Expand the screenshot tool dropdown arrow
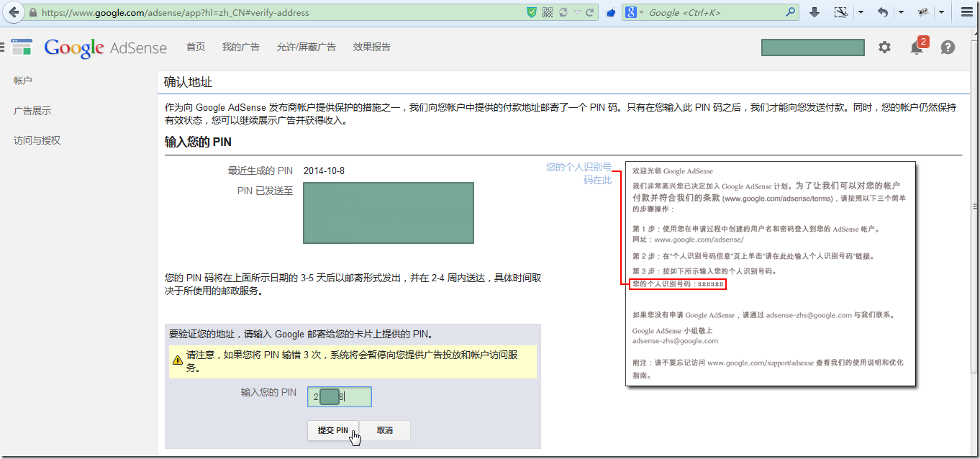This screenshot has height=459, width=980. [861, 12]
